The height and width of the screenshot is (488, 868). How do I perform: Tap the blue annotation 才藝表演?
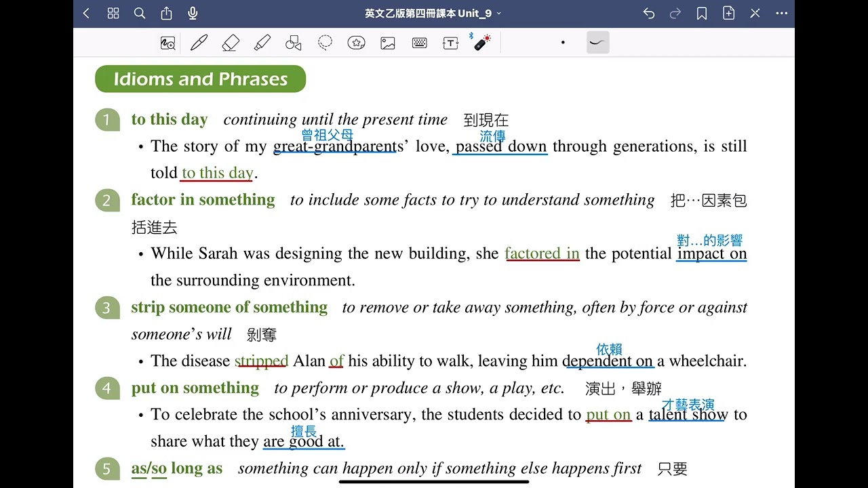point(688,405)
